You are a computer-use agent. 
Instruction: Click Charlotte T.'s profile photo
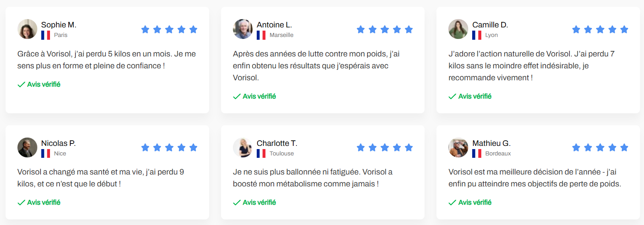pos(243,147)
